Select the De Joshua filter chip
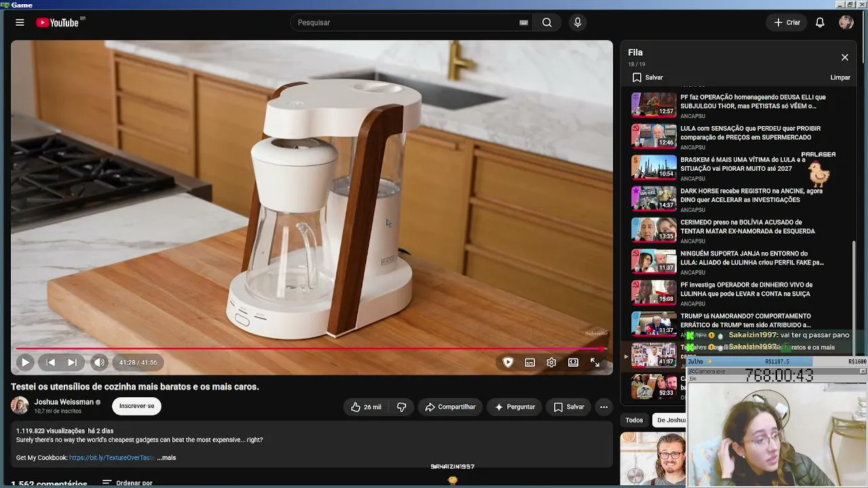The image size is (868, 488). (x=670, y=420)
